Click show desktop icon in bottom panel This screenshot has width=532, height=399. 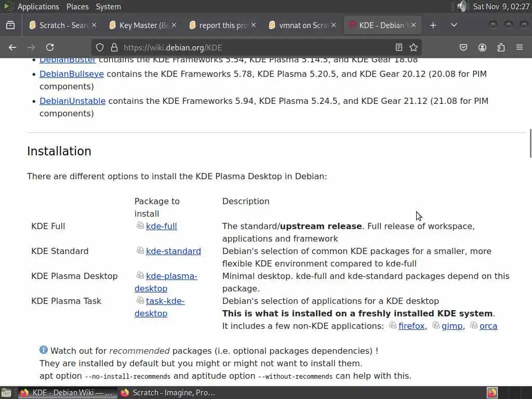click(6, 393)
